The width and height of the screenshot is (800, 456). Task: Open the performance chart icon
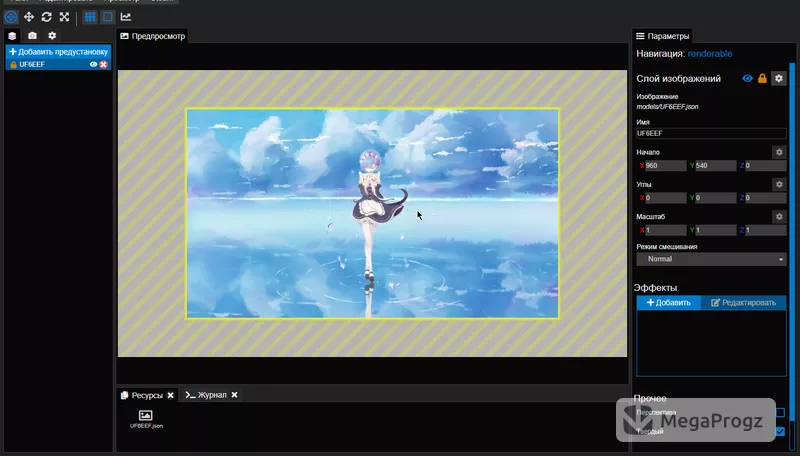click(x=126, y=17)
